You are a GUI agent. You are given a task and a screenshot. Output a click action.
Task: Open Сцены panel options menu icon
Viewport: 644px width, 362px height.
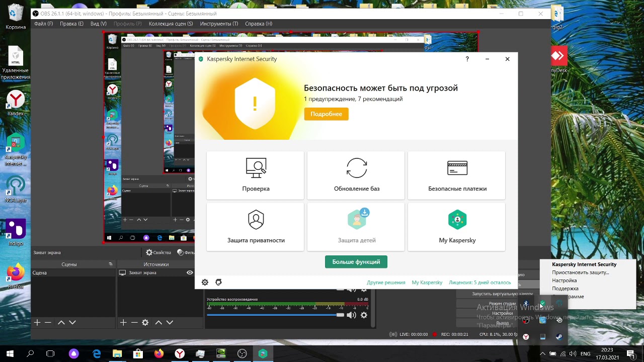(x=111, y=264)
